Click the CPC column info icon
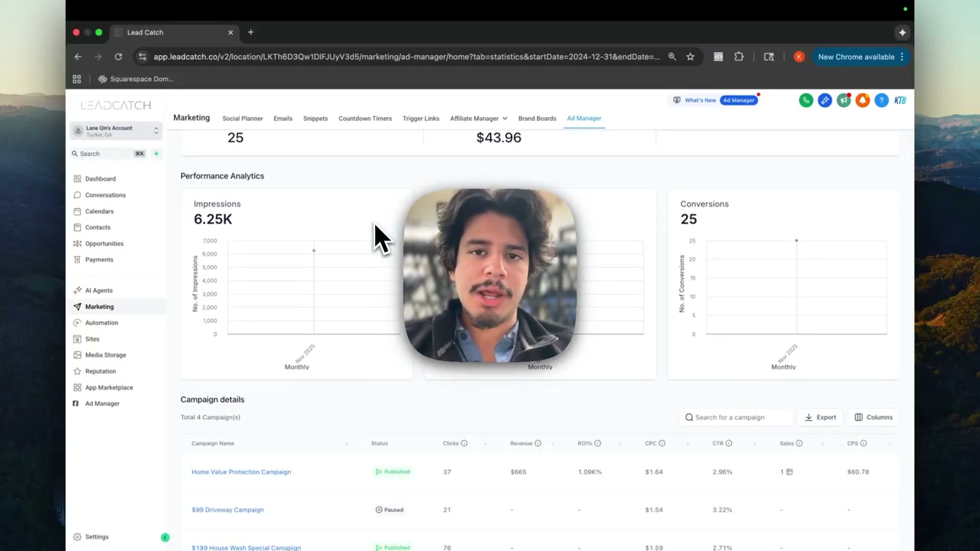This screenshot has width=980, height=551. pyautogui.click(x=662, y=443)
